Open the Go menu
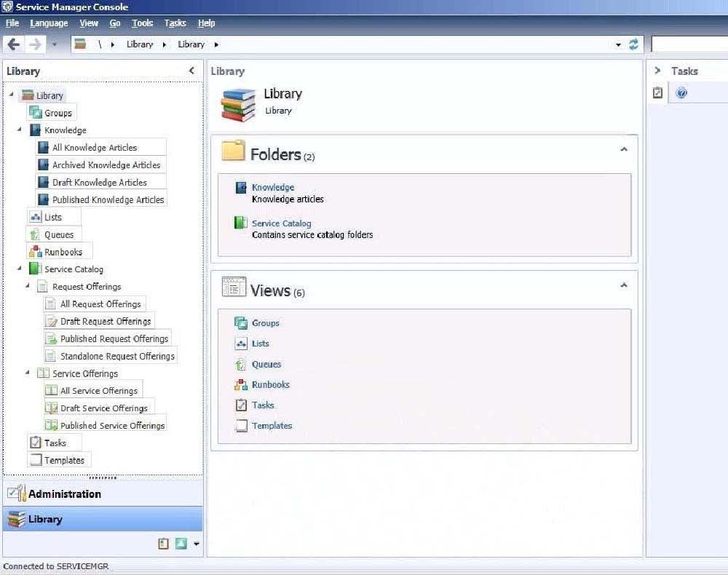 [x=115, y=23]
